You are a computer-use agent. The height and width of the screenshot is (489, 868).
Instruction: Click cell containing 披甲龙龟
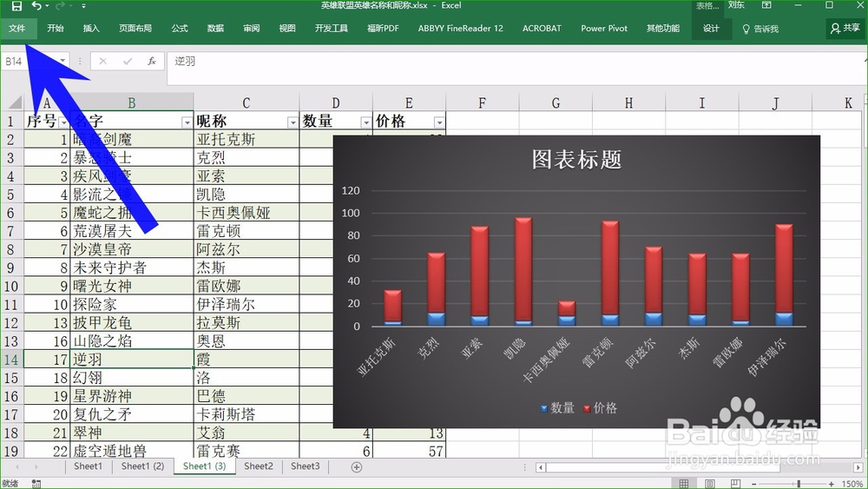pyautogui.click(x=132, y=322)
